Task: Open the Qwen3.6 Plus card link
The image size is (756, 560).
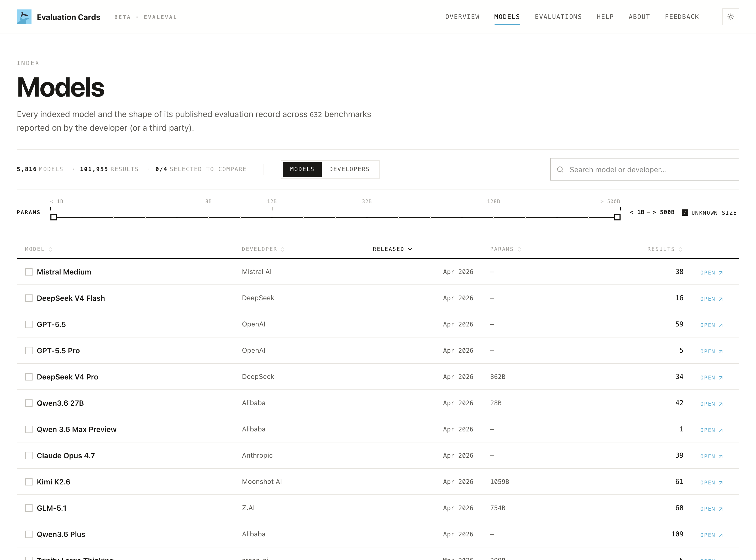Action: click(x=711, y=535)
